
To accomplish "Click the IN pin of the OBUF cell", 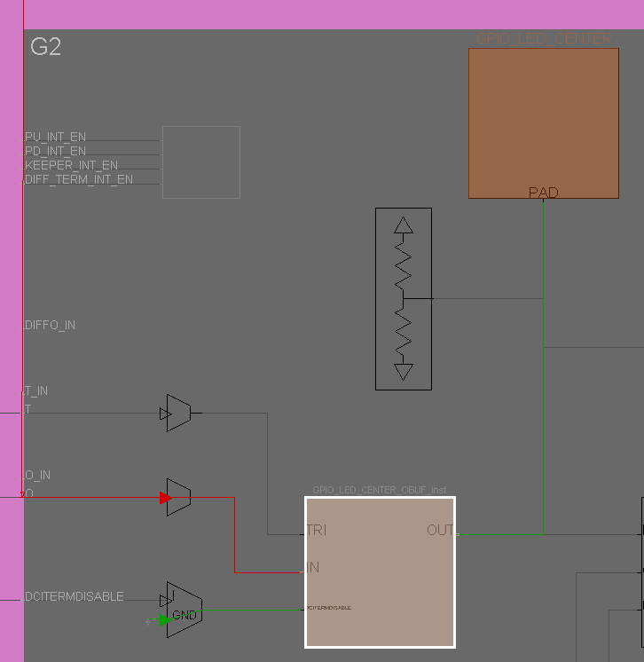I will [313, 567].
